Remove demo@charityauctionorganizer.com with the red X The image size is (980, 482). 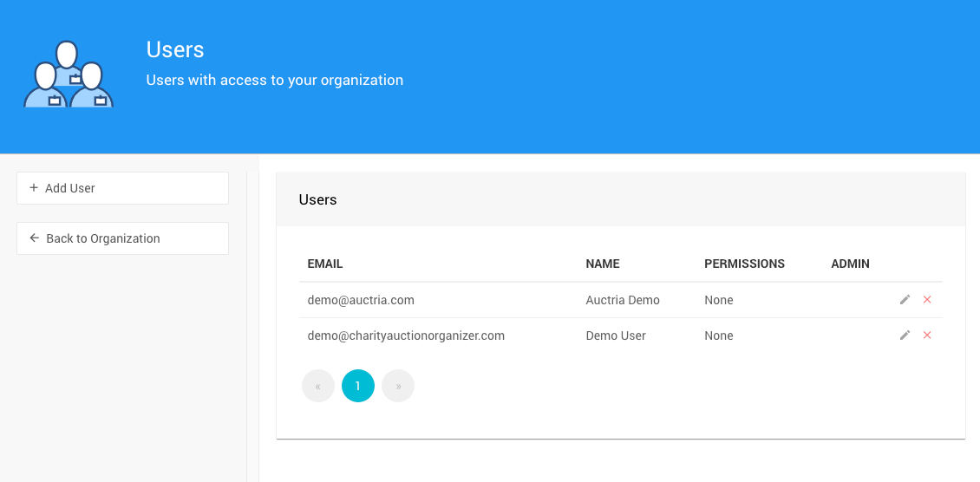tap(927, 335)
